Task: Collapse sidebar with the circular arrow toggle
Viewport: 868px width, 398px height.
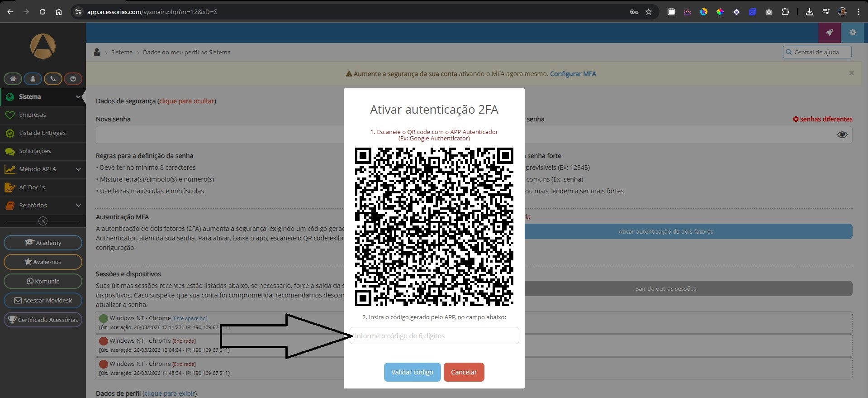Action: pyautogui.click(x=43, y=221)
